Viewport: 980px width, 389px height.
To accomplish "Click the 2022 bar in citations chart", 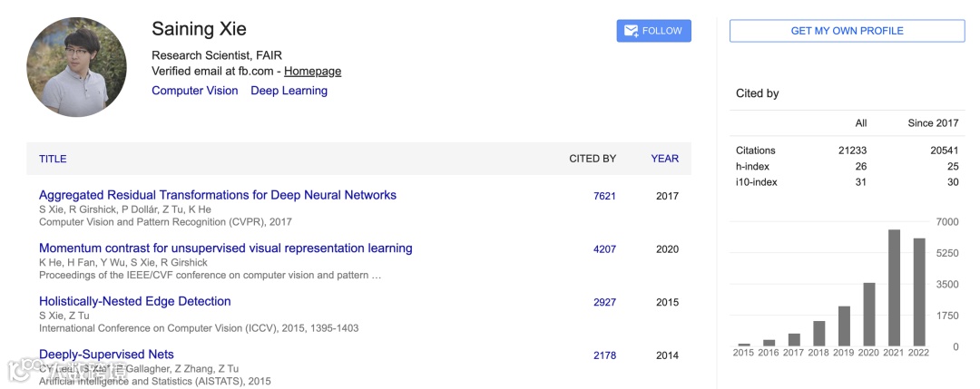I will (x=918, y=292).
